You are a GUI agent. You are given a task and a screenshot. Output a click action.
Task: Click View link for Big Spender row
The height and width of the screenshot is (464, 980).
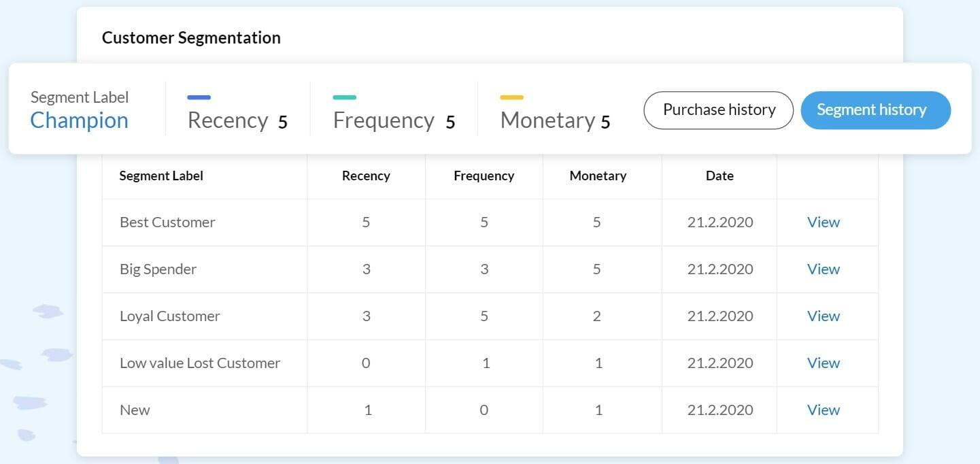(x=823, y=269)
